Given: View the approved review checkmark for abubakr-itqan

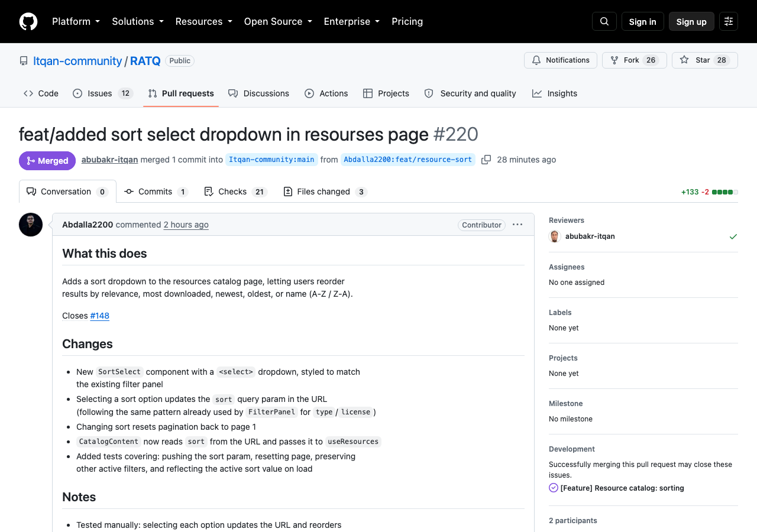Looking at the screenshot, I should (x=733, y=236).
